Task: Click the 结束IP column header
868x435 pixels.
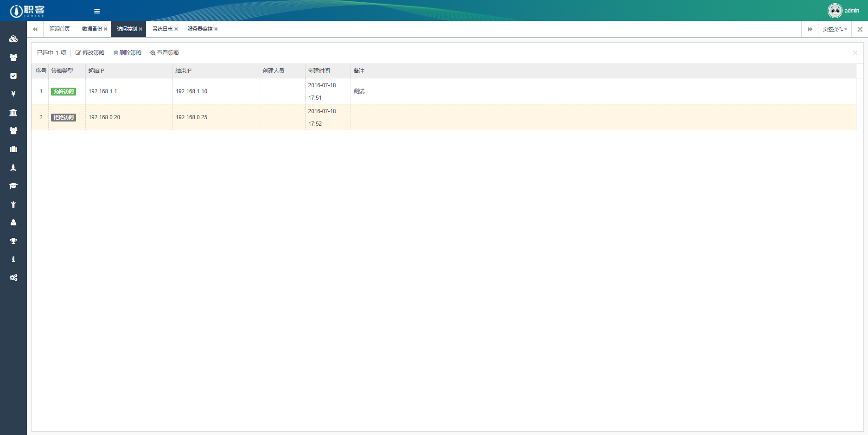Action: (216, 71)
